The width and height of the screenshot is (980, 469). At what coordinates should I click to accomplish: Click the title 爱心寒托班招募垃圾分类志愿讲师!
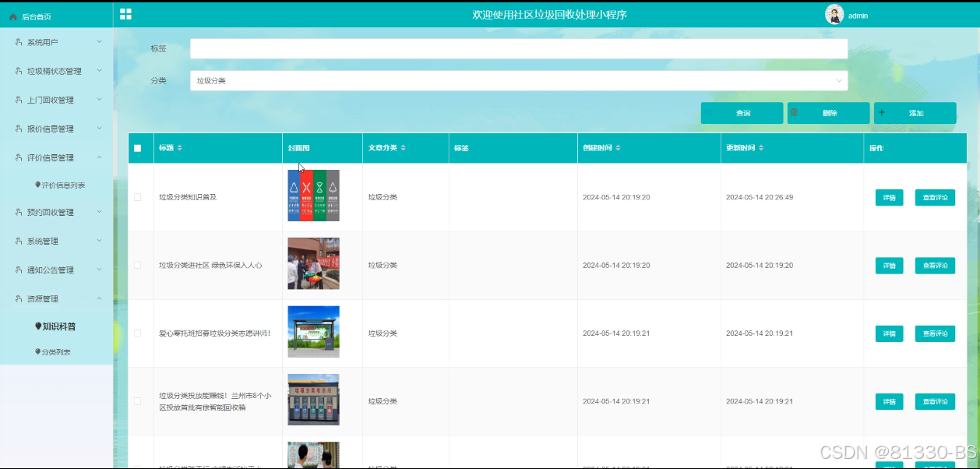pos(214,333)
